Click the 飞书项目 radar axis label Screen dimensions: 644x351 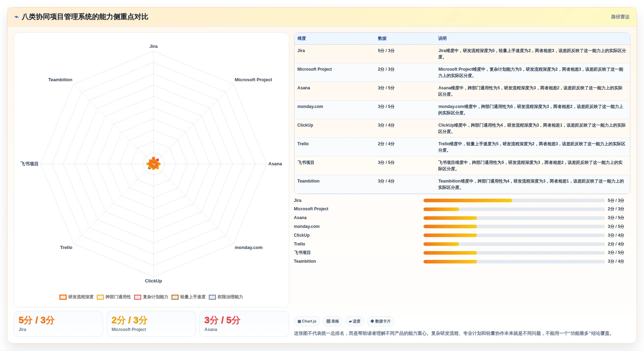tap(29, 164)
